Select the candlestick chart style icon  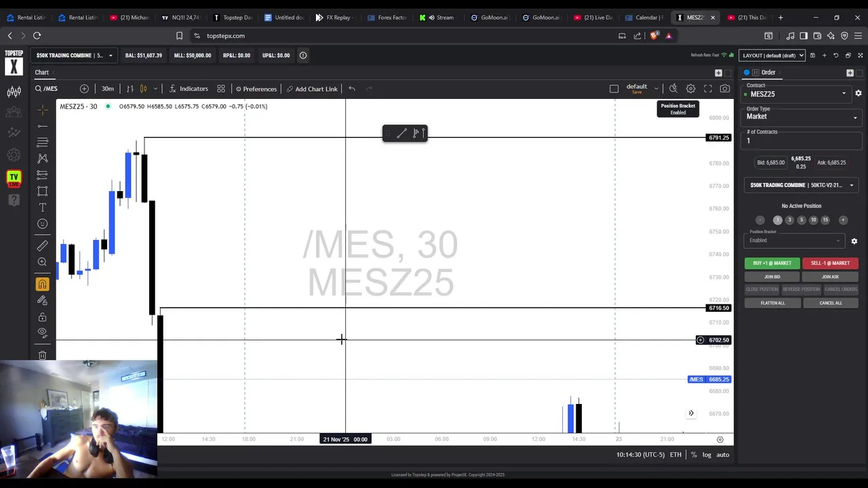(x=143, y=89)
